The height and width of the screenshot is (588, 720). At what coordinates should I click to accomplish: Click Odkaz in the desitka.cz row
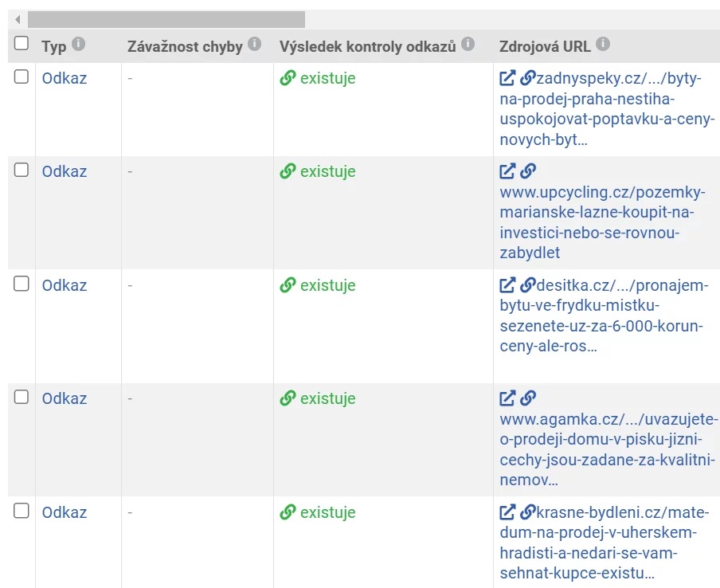(63, 284)
